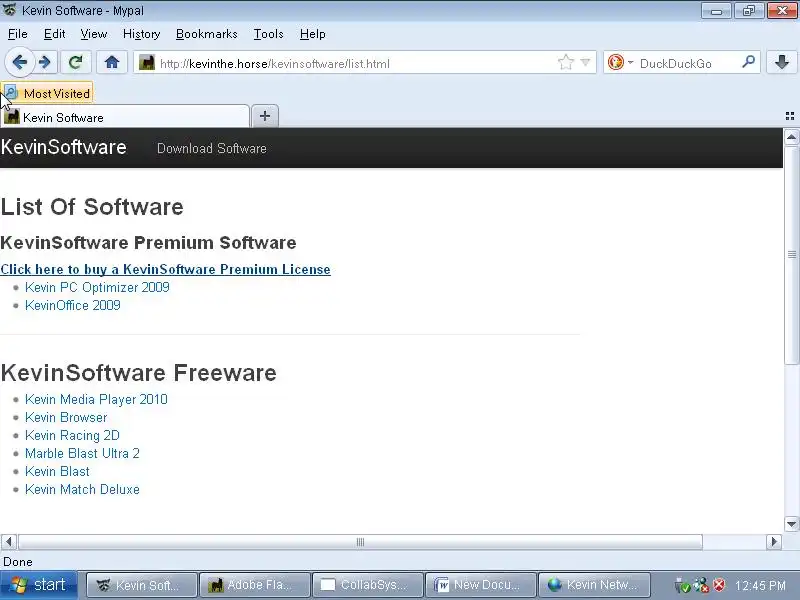This screenshot has height=600, width=800.
Task: Click the 12:45 PM system clock
Action: (760, 585)
